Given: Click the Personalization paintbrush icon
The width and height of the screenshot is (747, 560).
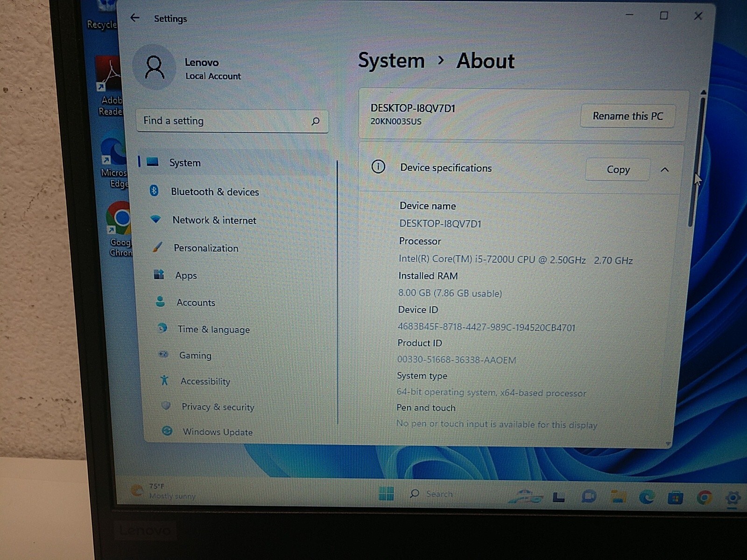Looking at the screenshot, I should 157,247.
